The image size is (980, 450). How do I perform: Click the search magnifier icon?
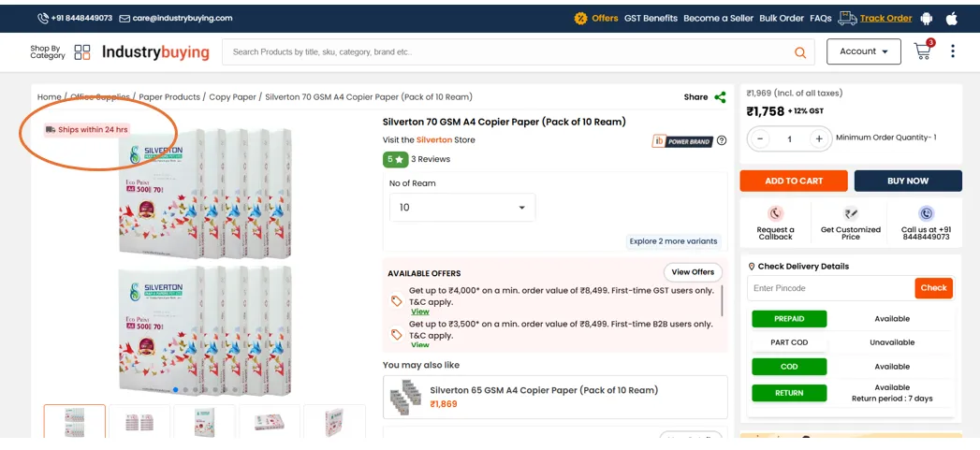coord(800,52)
